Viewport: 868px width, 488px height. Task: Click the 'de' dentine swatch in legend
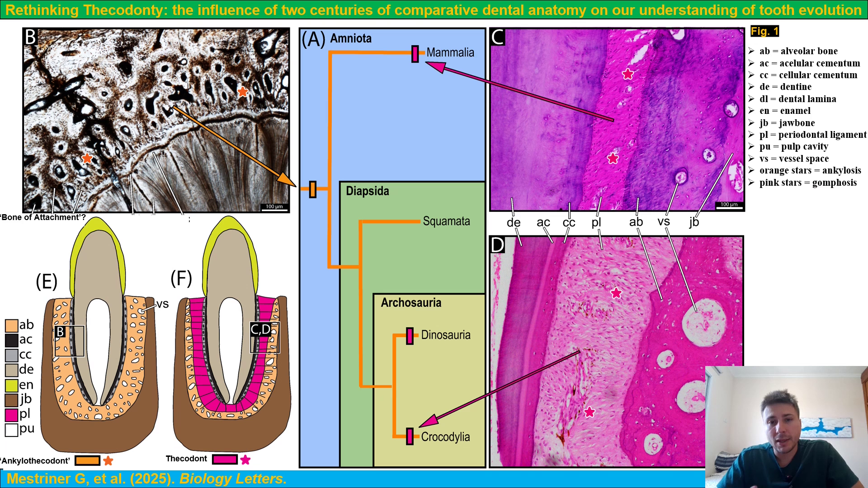(x=12, y=371)
